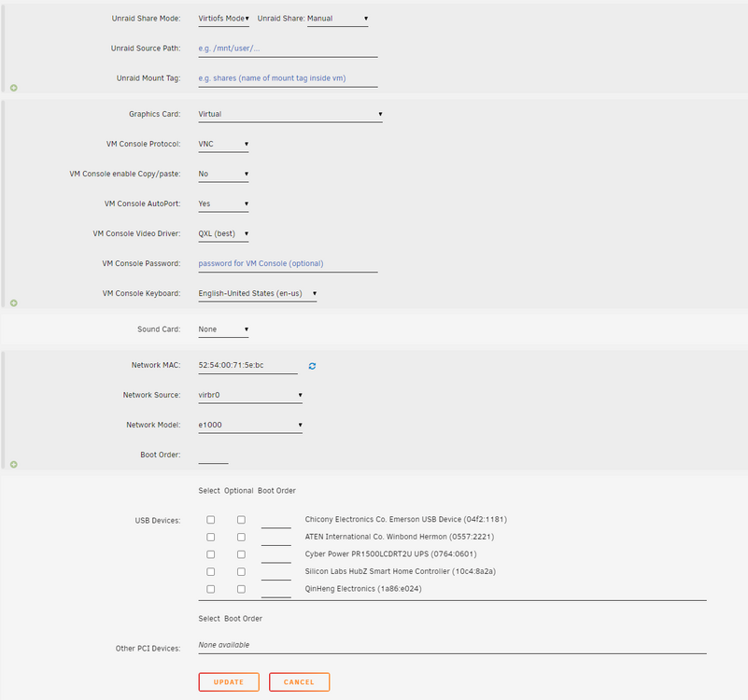Click the add graphics card plus icon
The width and height of the screenshot is (748, 700).
click(14, 302)
